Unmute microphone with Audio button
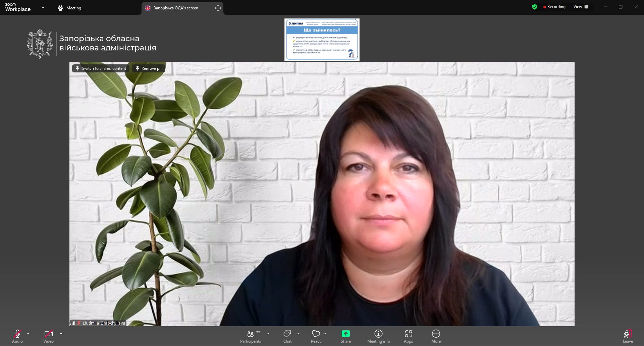 coord(17,336)
